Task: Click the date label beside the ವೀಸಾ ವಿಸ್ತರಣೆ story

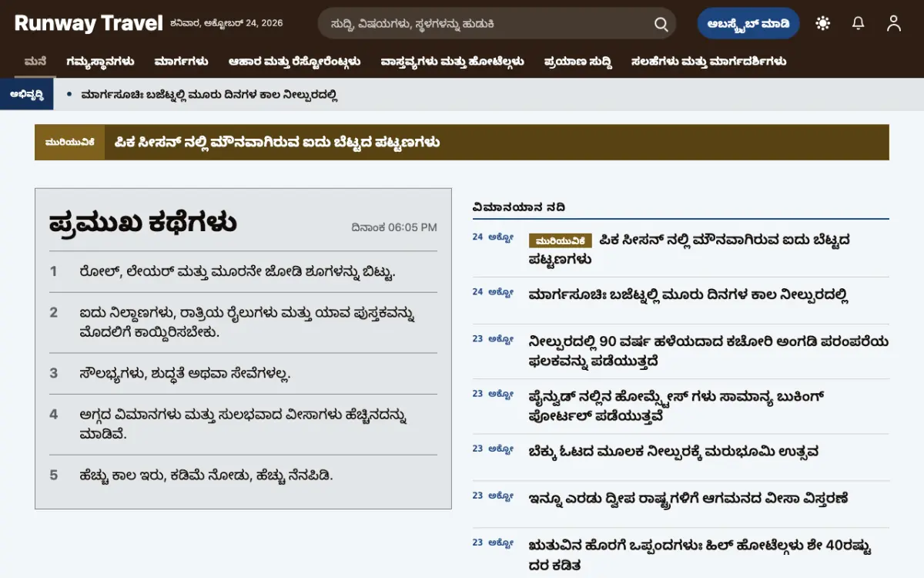Action: pos(493,496)
